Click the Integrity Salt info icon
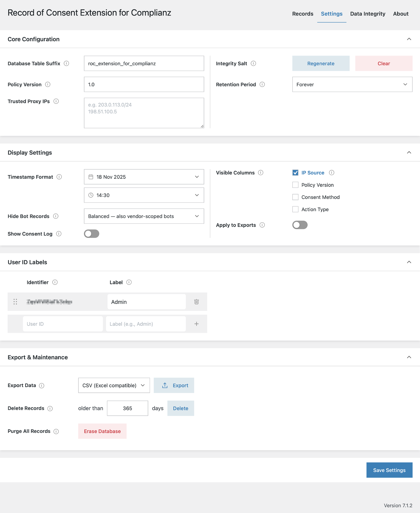The height and width of the screenshot is (513, 420). point(253,63)
